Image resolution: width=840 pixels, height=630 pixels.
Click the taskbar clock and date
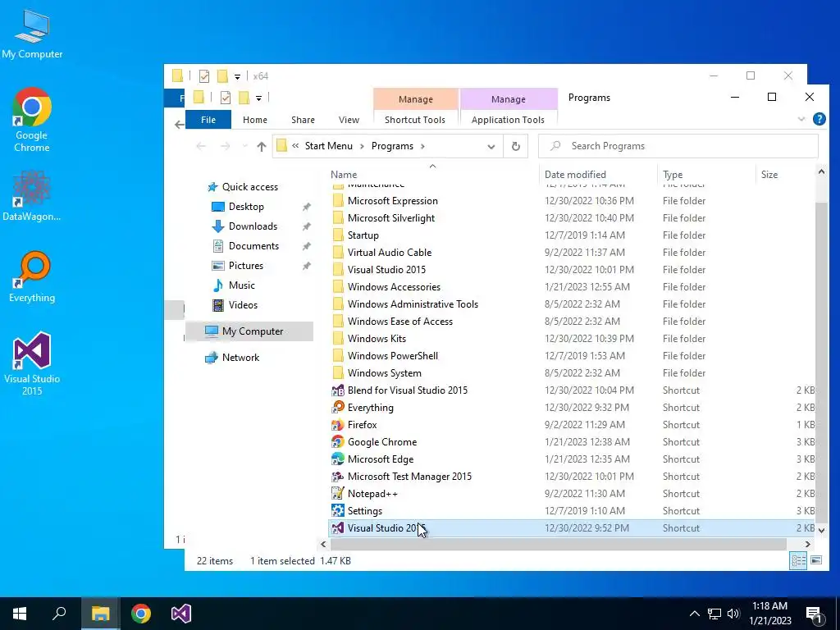[x=769, y=614]
